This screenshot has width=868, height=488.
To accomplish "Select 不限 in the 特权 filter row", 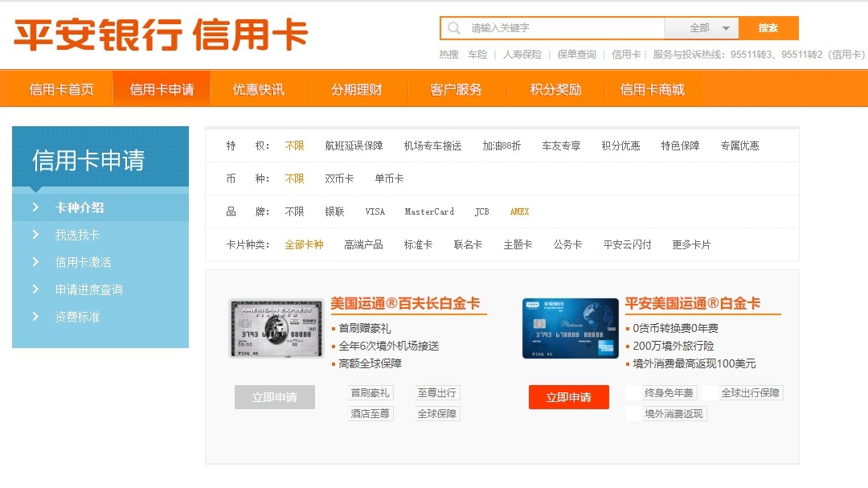I will [294, 146].
